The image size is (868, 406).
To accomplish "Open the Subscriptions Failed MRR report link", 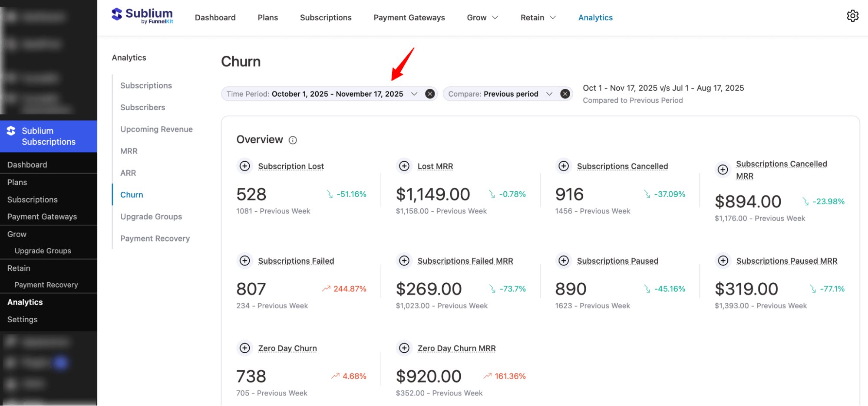I will [465, 261].
